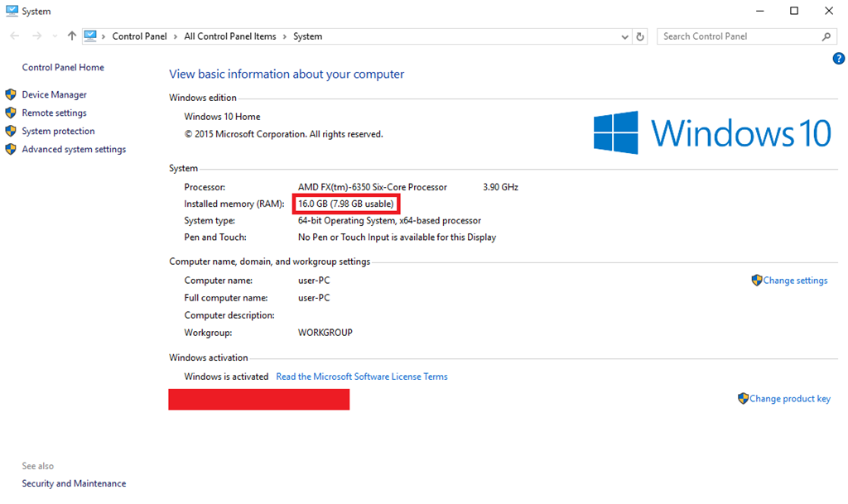This screenshot has height=504, width=848.
Task: Click the Back navigation arrow
Action: 15,36
